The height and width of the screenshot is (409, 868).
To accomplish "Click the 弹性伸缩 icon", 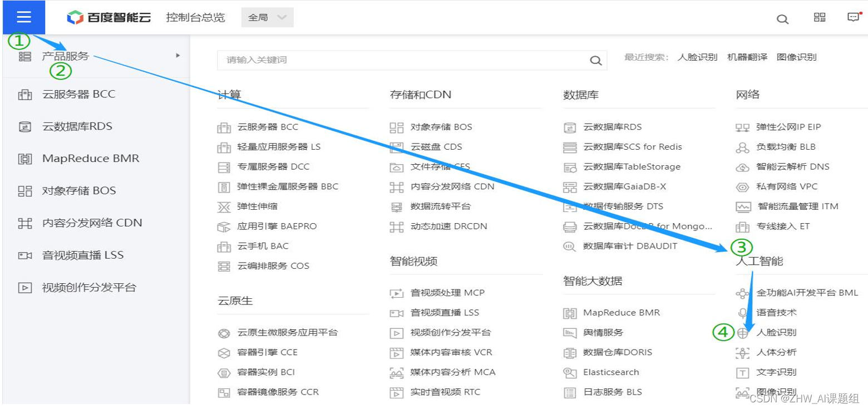I will click(x=224, y=207).
